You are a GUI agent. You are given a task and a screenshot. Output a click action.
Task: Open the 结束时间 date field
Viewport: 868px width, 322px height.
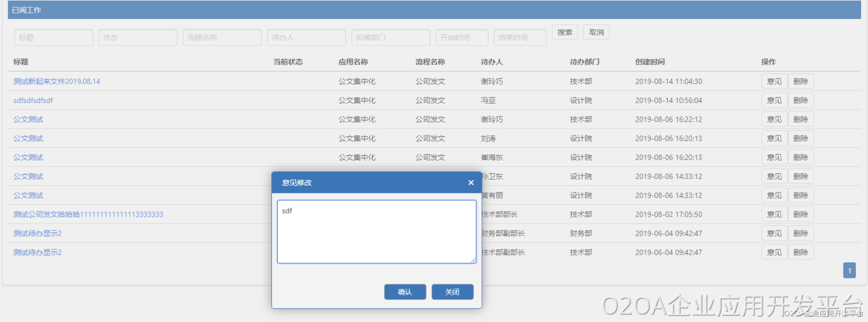pyautogui.click(x=520, y=38)
